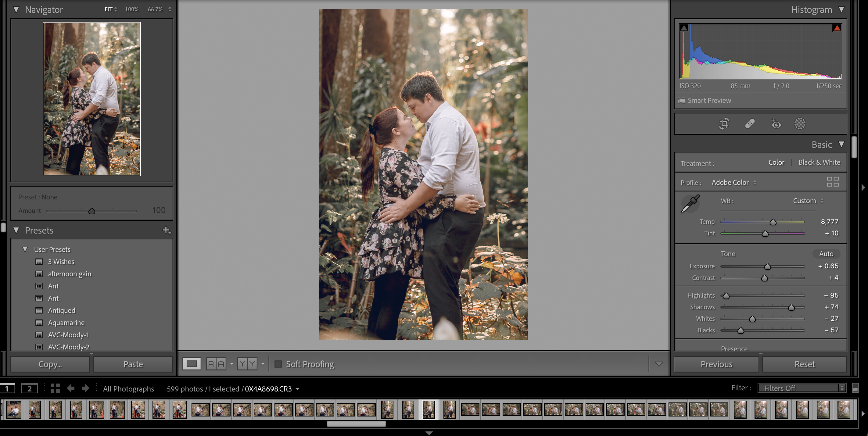
Task: Switch treatment to Black & White
Action: coord(819,163)
